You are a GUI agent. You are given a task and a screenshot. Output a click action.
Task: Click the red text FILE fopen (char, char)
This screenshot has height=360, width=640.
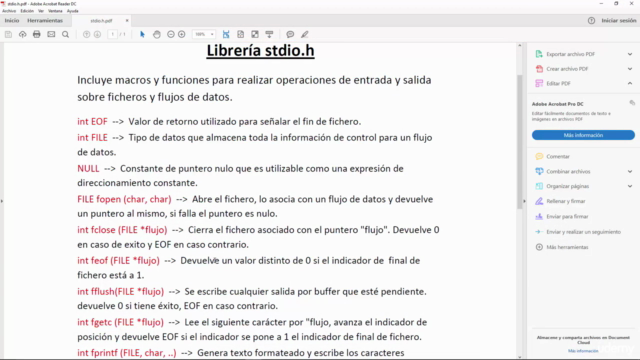124,200
